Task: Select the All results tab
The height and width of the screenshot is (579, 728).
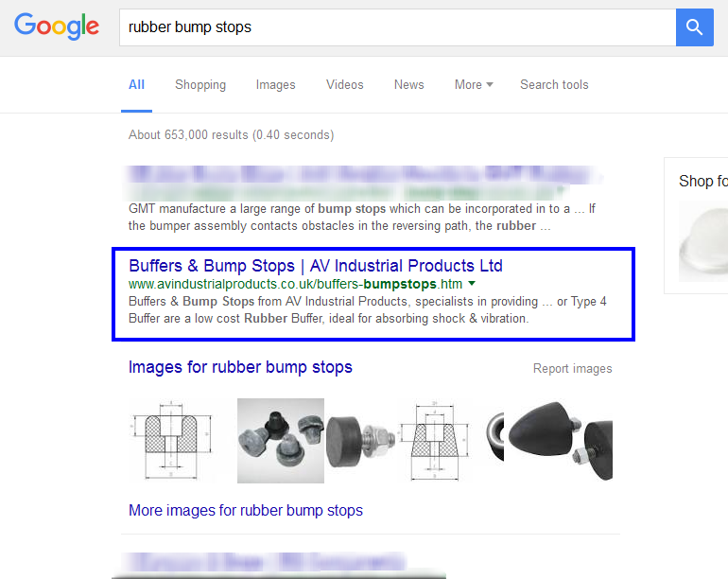Action: tap(136, 84)
